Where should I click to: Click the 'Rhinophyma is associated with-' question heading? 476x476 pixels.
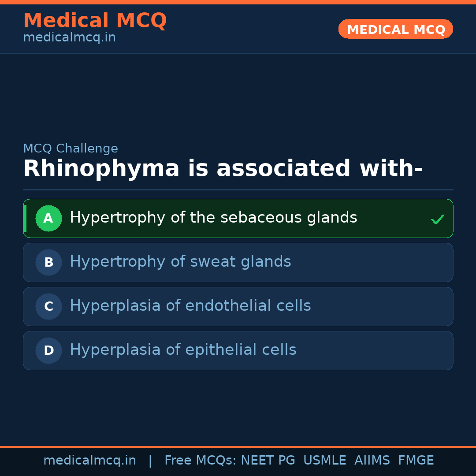(x=223, y=169)
